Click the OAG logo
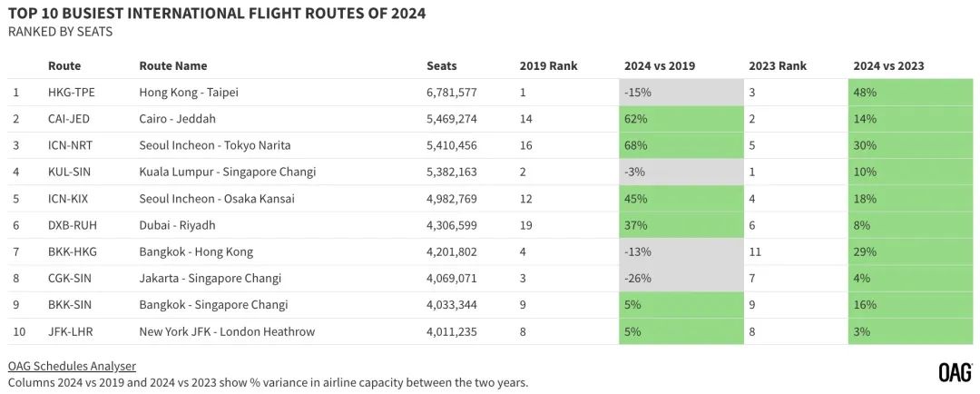This screenshot has height=394, width=980. coord(955,372)
